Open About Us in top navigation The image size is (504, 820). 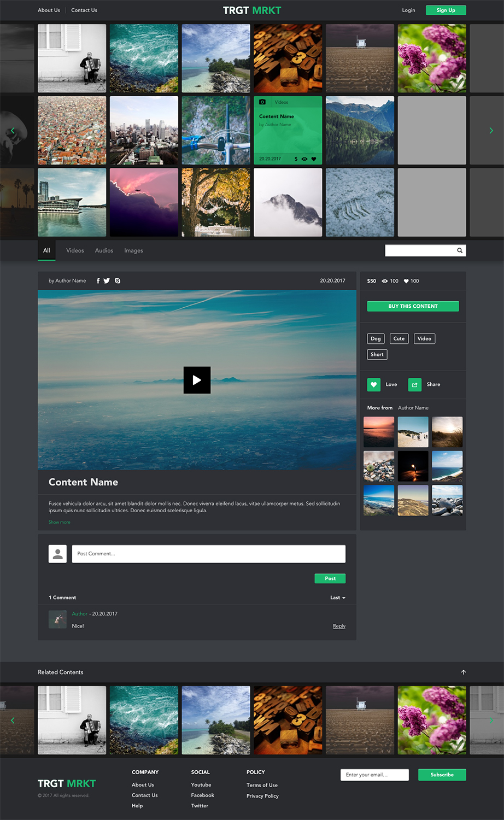coord(49,10)
